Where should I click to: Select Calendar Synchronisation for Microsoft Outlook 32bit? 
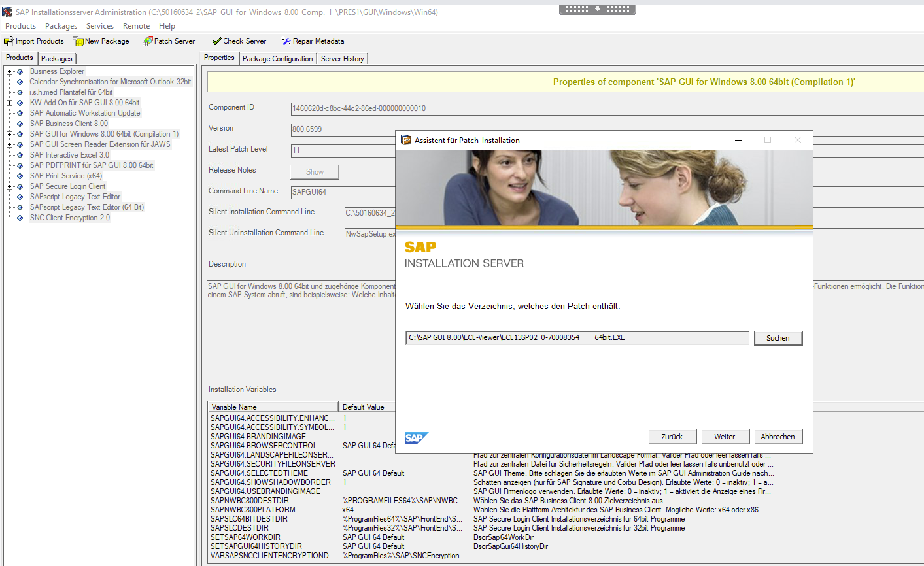pos(111,82)
